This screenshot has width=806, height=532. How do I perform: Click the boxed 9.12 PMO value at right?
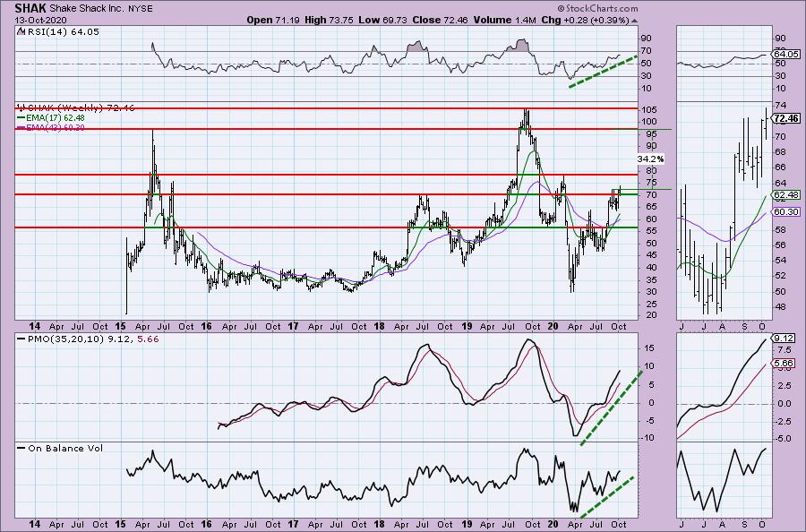tap(784, 339)
